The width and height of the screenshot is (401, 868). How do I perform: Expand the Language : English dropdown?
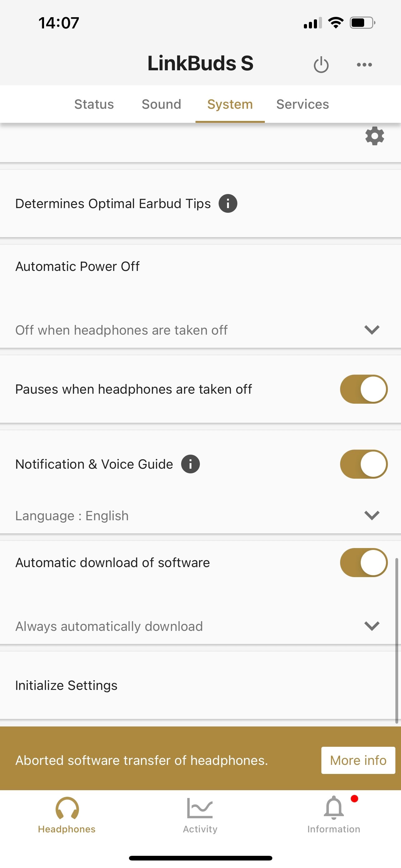[372, 515]
